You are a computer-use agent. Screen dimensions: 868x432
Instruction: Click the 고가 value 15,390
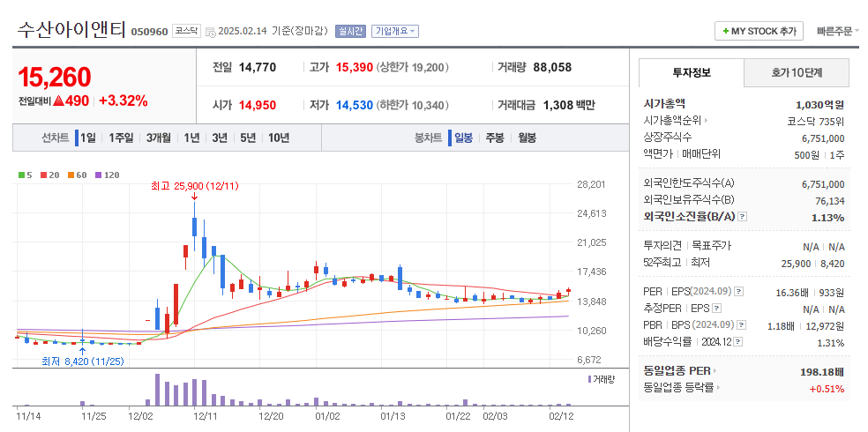point(355,68)
